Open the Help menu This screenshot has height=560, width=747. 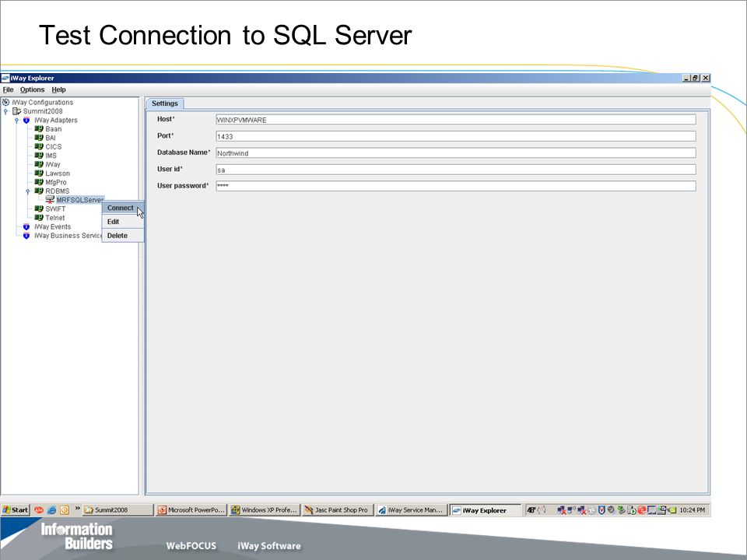[x=58, y=89]
